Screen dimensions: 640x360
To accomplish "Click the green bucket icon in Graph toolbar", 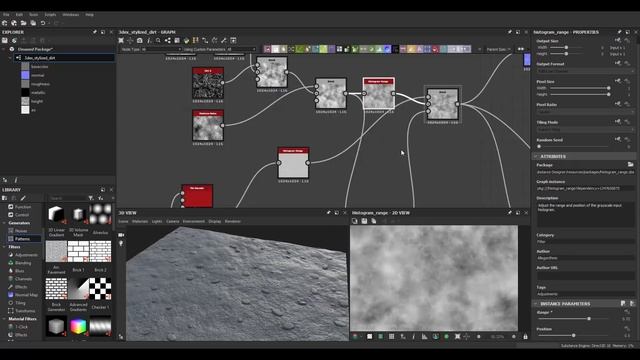I will (x=187, y=40).
